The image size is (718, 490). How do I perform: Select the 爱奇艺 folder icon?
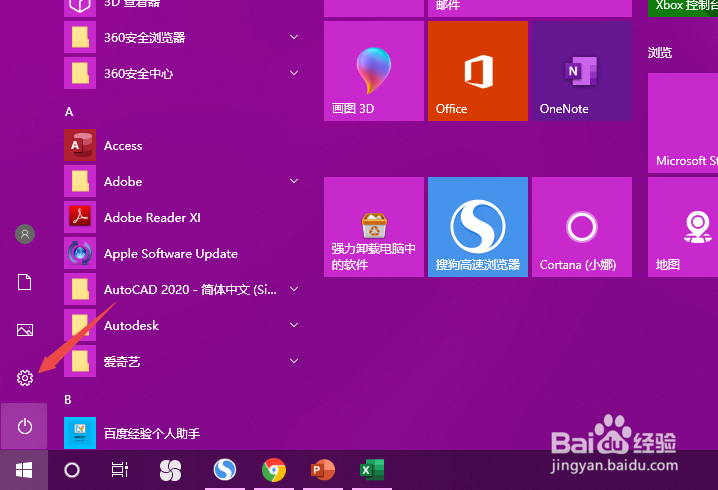tap(80, 361)
